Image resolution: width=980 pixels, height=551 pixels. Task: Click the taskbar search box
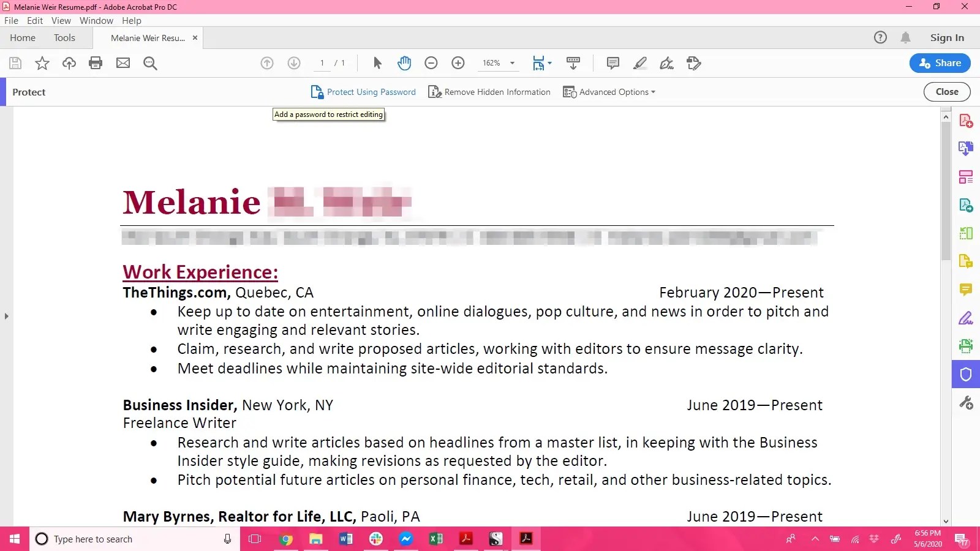pos(135,539)
